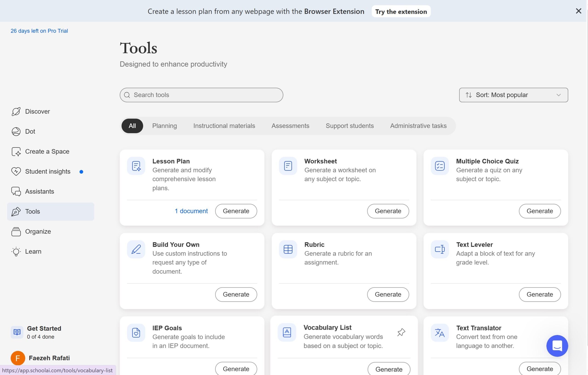Viewport: 588px width, 375px height.
Task: Generate a Lesson Plan
Action: coord(236,211)
